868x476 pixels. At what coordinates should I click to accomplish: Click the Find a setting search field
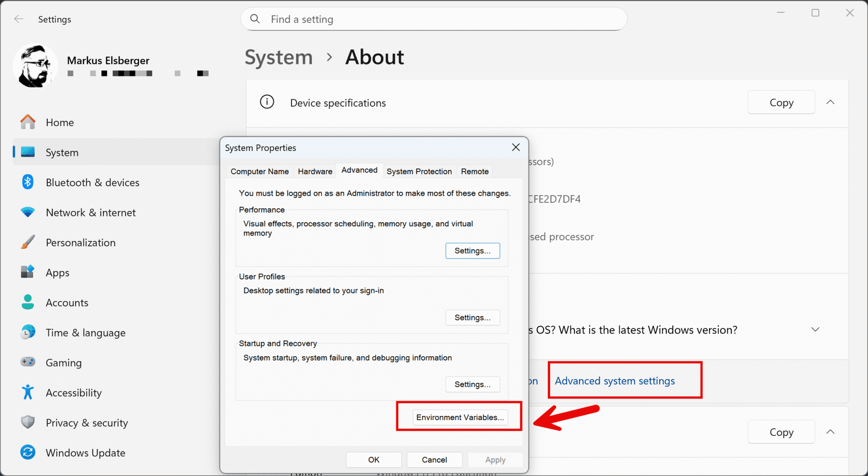[434, 19]
